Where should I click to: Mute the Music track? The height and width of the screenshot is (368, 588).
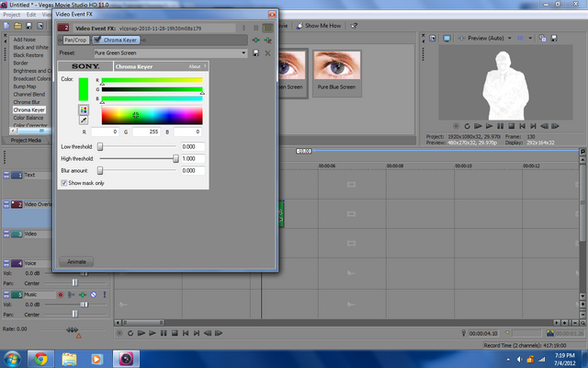94,294
